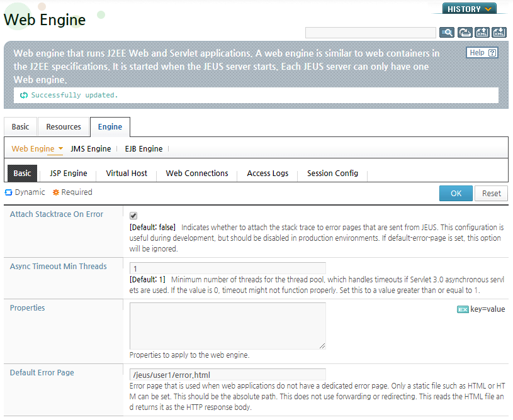Click the Properties textarea resize handle
513x420 pixels.
322,346
